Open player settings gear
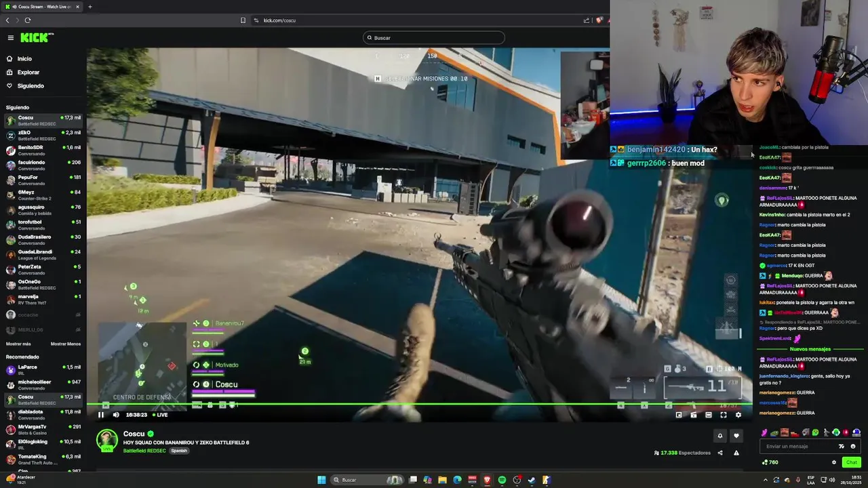This screenshot has height=488, width=868. (x=738, y=415)
